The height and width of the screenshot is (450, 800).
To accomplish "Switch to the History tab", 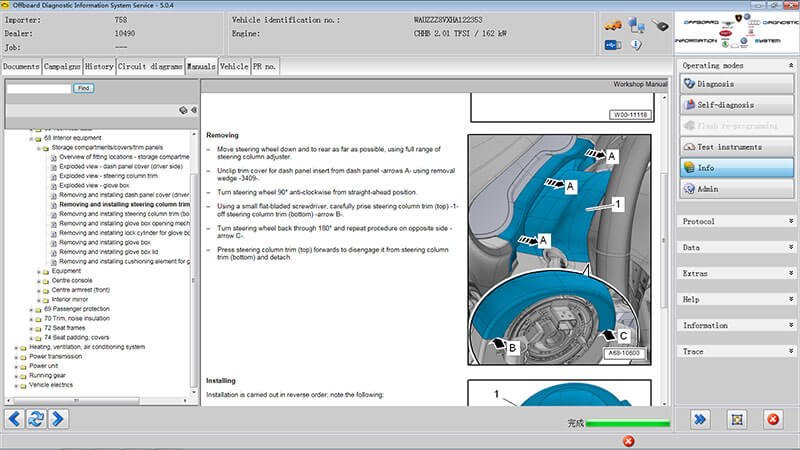I will pyautogui.click(x=99, y=66).
